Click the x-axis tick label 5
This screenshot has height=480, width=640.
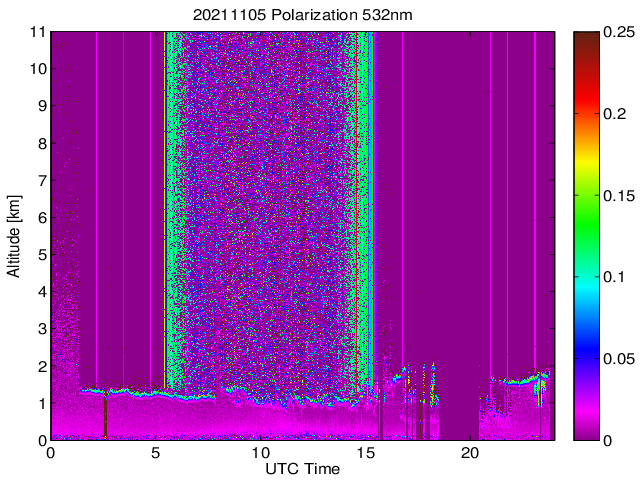(156, 453)
